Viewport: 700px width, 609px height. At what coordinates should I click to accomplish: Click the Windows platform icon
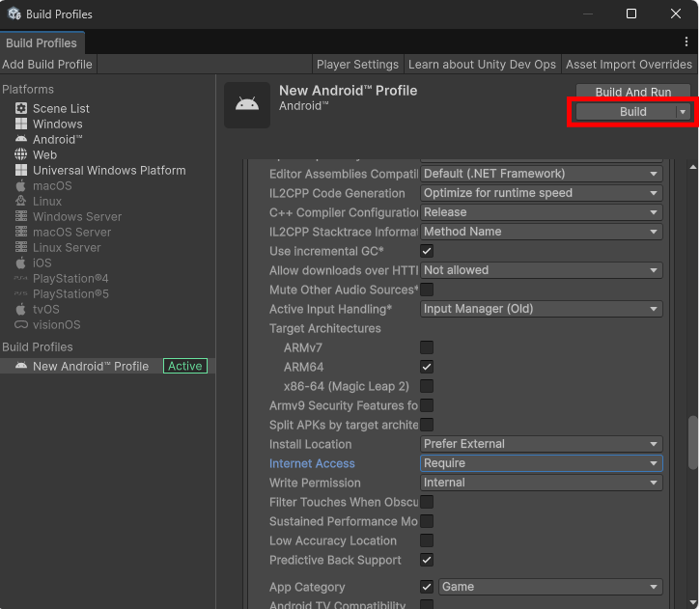click(21, 125)
